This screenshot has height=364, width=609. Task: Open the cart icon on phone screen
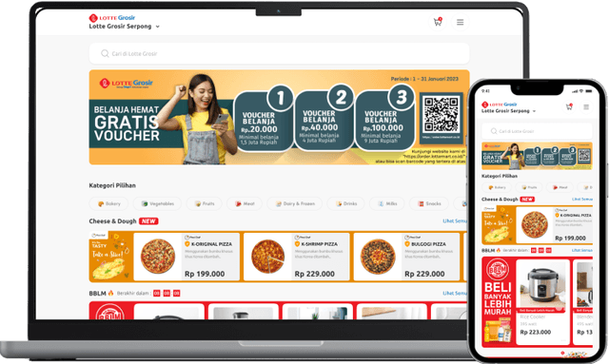click(x=569, y=106)
